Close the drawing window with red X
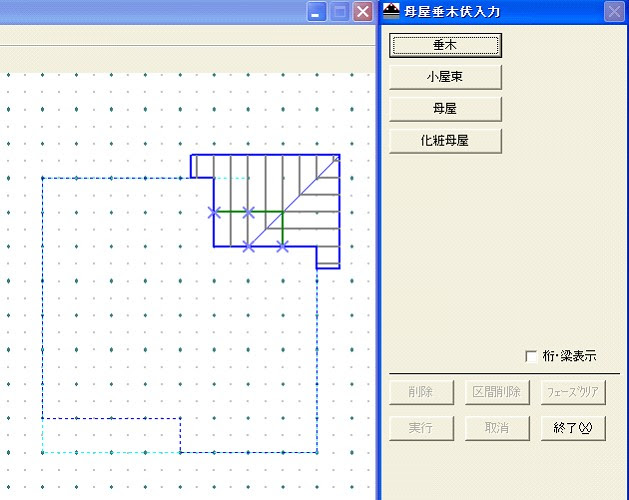The width and height of the screenshot is (629, 500). (x=363, y=12)
